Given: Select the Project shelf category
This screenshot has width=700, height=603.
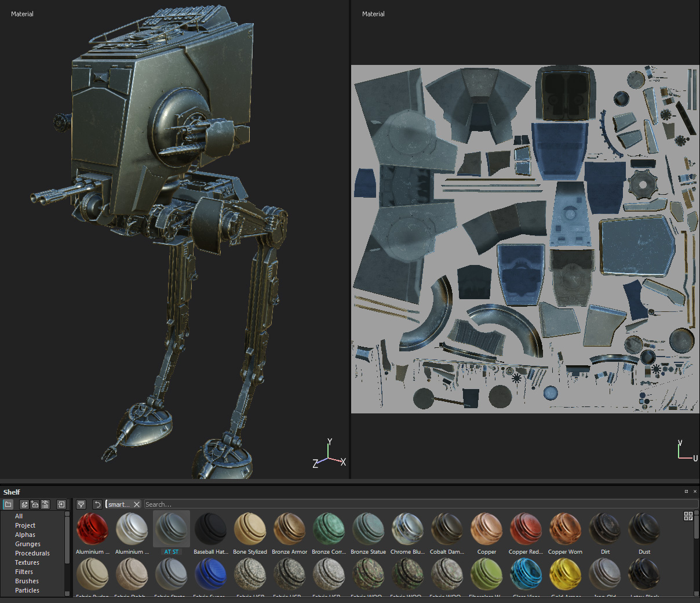Looking at the screenshot, I should point(25,525).
